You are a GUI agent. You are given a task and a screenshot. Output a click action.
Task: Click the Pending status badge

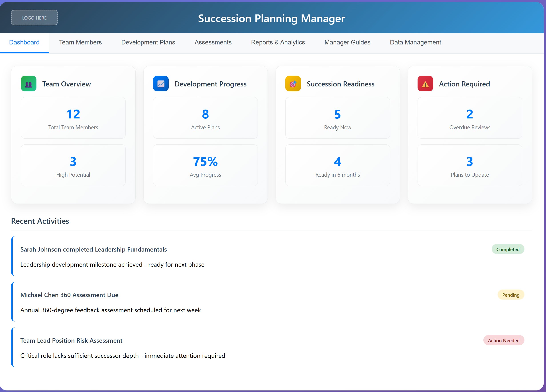[511, 295]
